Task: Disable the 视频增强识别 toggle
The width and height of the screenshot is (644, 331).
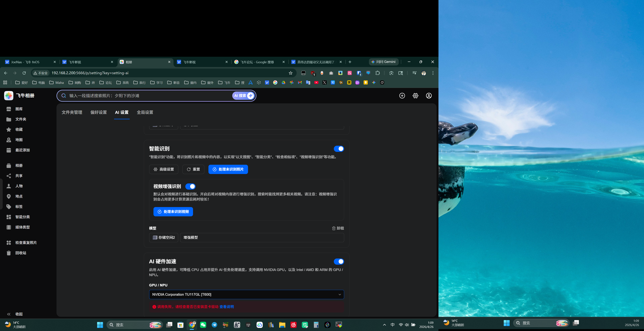Action: (190, 186)
